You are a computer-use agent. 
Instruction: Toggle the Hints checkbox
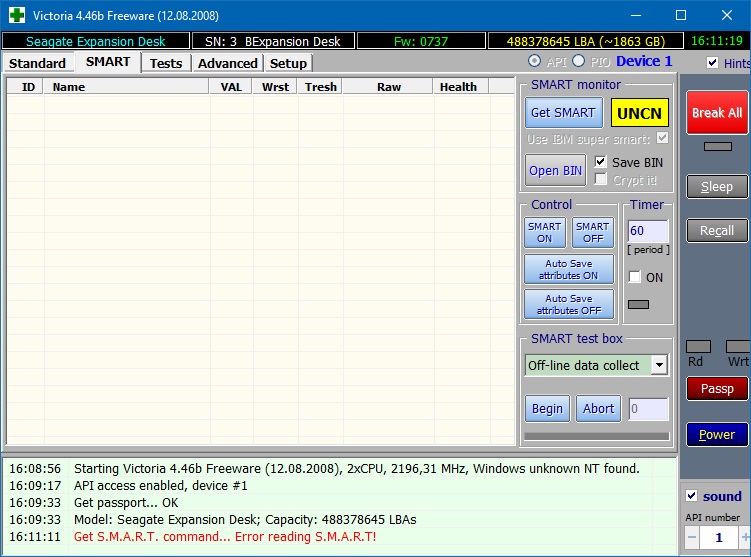(713, 63)
